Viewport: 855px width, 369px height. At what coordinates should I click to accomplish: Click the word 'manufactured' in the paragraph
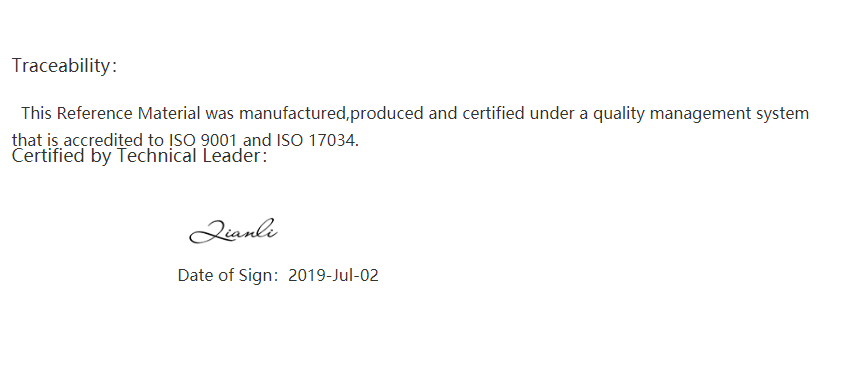[x=292, y=113]
